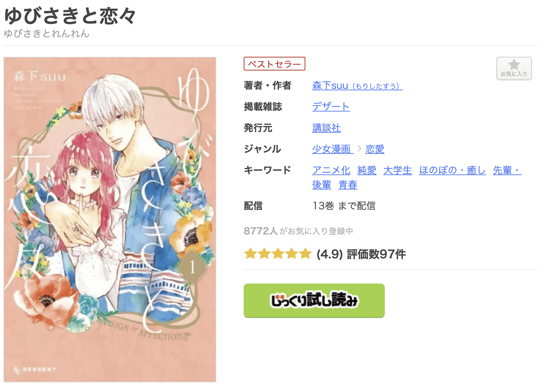Click the アニメ化 keyword
The image size is (547, 392).
point(331,170)
